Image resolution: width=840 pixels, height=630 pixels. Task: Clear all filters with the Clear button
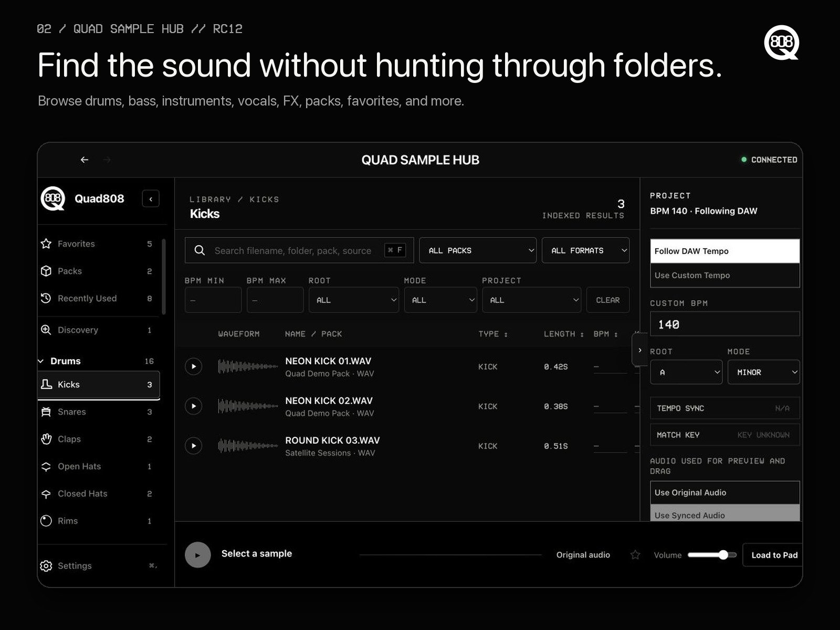[x=608, y=300]
